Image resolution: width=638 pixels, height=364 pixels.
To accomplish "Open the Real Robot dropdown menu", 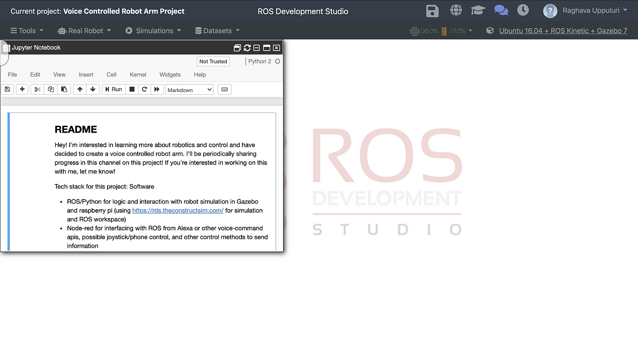I will click(x=84, y=31).
